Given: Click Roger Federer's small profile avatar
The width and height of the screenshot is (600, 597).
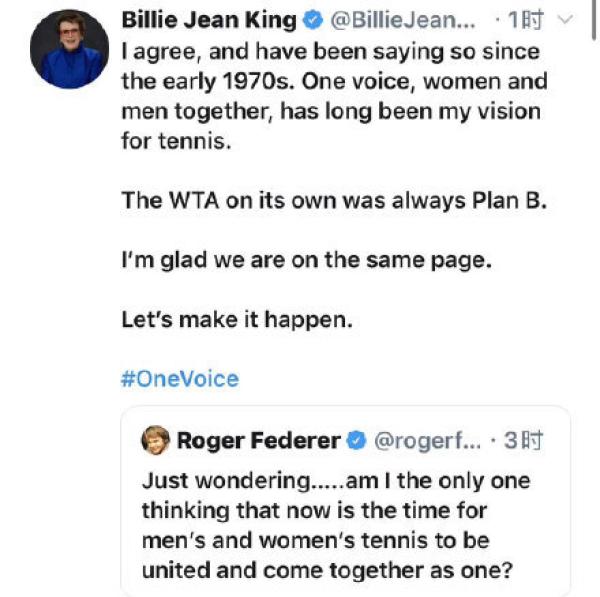Looking at the screenshot, I should pyautogui.click(x=156, y=440).
